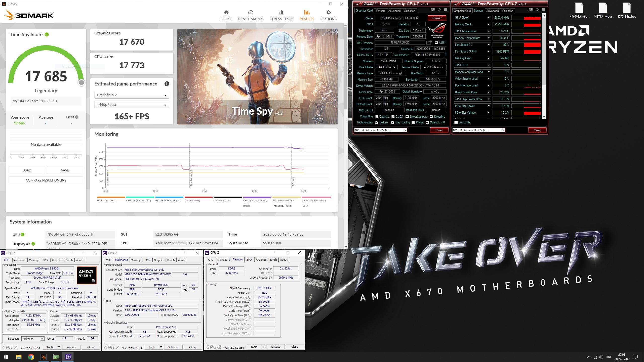Viewport: 644px width, 362px height.
Task: Expand the GPU Clock sensor dropdown
Action: (x=489, y=18)
